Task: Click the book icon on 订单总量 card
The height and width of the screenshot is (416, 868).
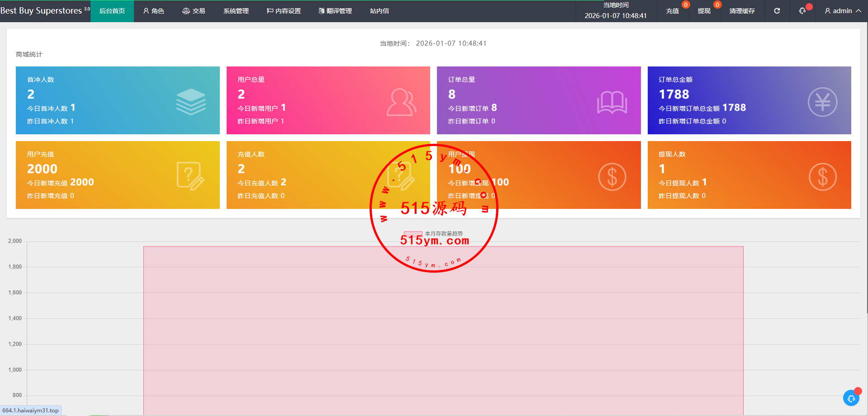Action: click(612, 102)
